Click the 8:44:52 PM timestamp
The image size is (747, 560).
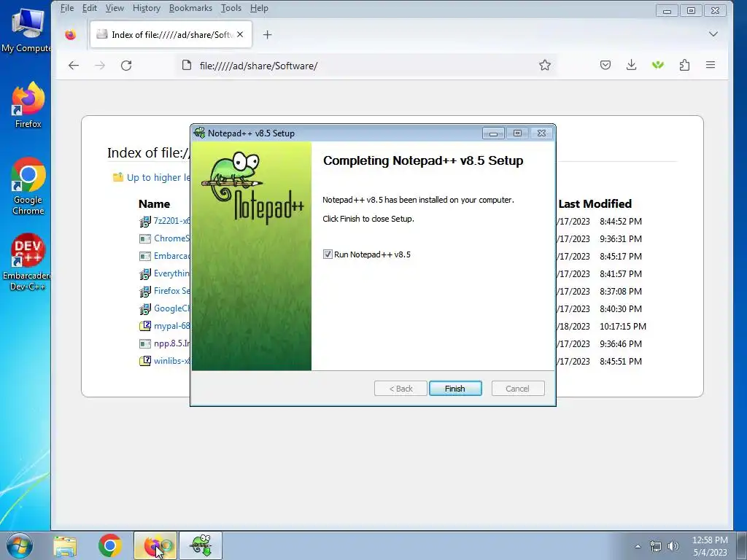[x=621, y=222]
